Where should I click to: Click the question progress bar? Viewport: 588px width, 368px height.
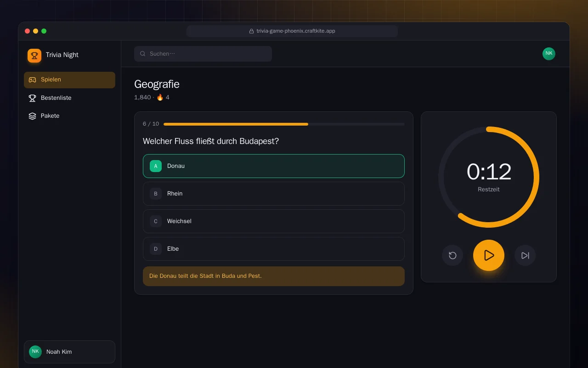pyautogui.click(x=284, y=124)
